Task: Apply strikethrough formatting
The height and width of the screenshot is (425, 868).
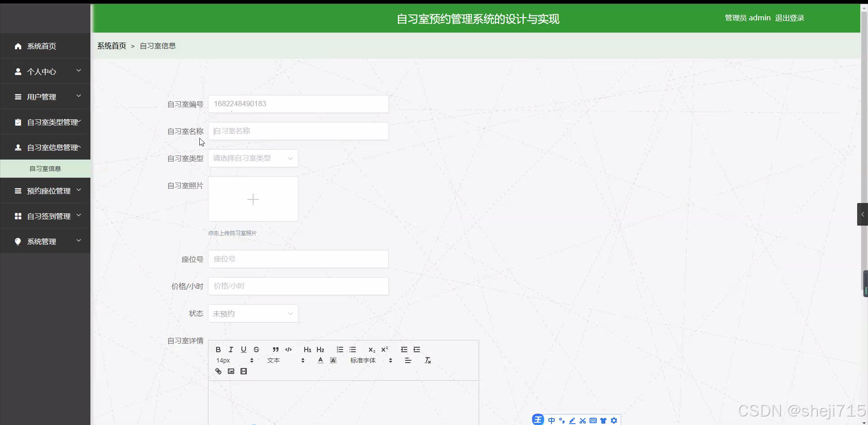Action: [x=256, y=349]
